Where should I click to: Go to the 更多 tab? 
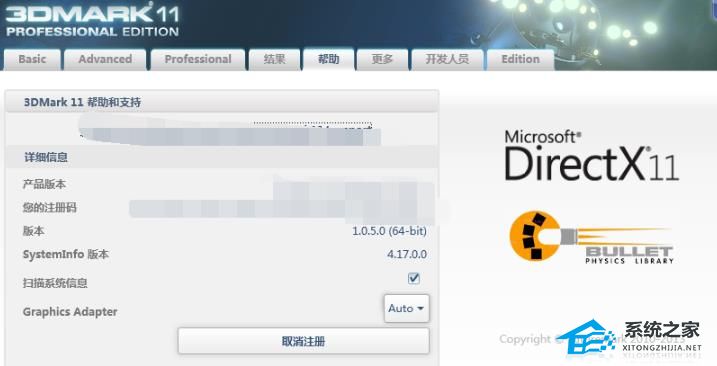click(382, 59)
